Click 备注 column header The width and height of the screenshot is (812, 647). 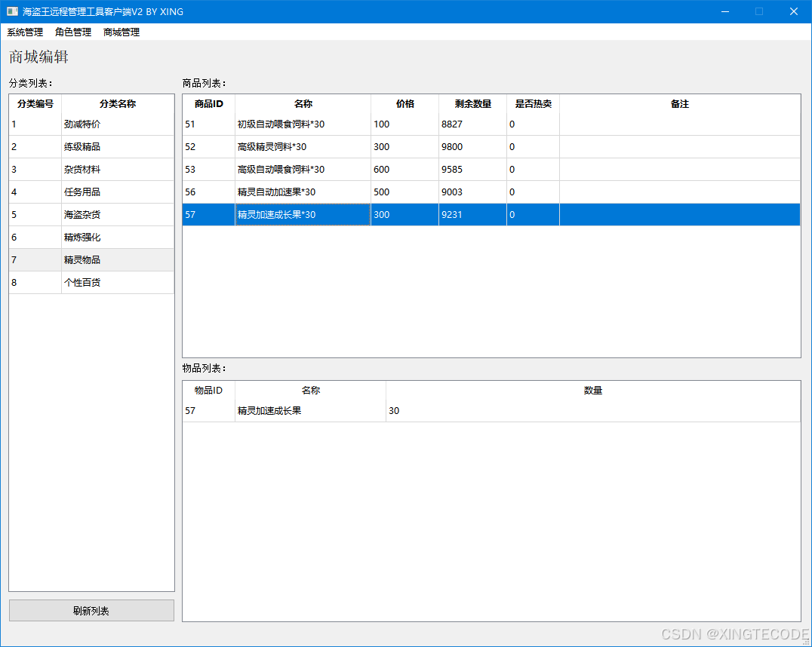[680, 104]
